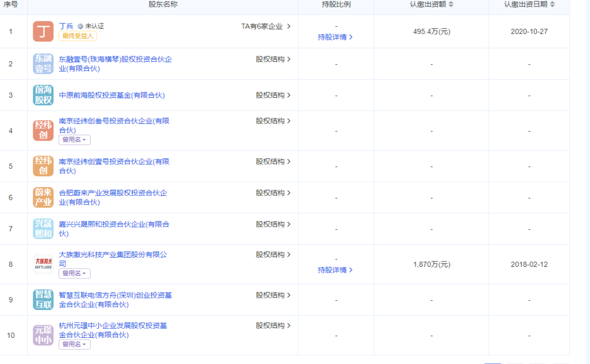Open TA有6家企业 link for 丁兵
Image resolution: width=590 pixels, height=364 pixels.
265,26
